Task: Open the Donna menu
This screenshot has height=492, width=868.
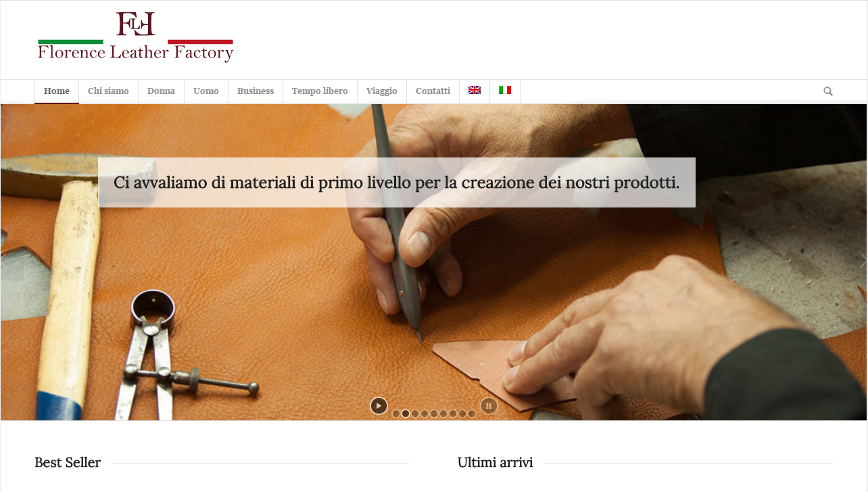Action: pos(161,91)
